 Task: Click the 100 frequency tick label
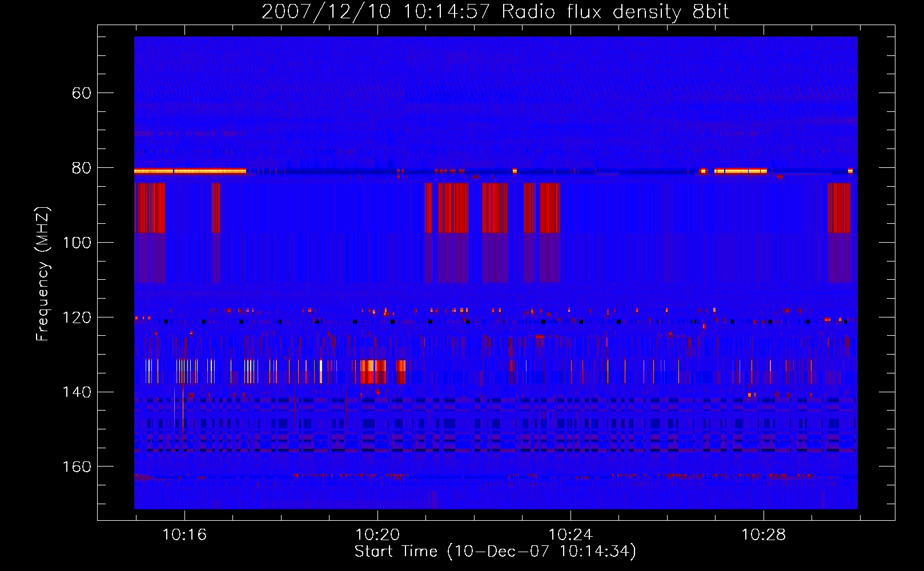click(77, 243)
